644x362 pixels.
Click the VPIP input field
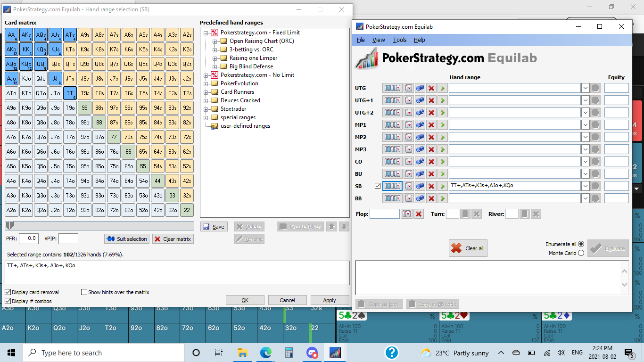[68, 239]
